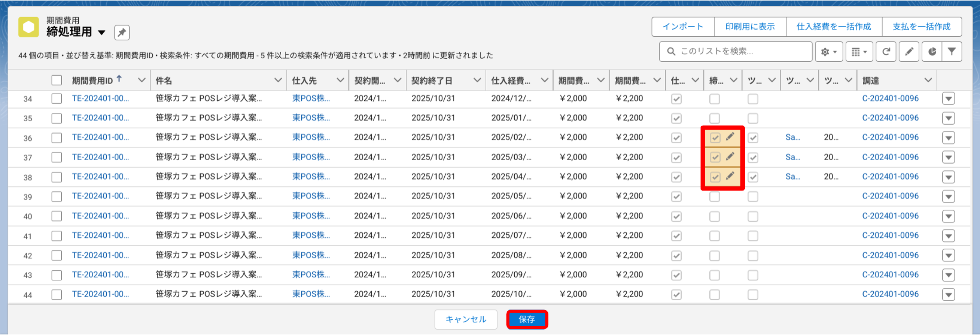Check the 締 checkbox in row 39
The image size is (980, 335).
(715, 197)
